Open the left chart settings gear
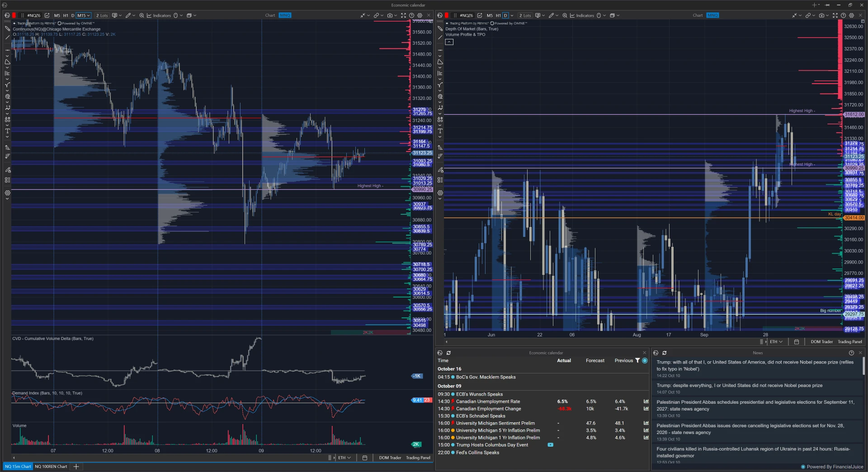This screenshot has height=472, width=868. [420, 15]
